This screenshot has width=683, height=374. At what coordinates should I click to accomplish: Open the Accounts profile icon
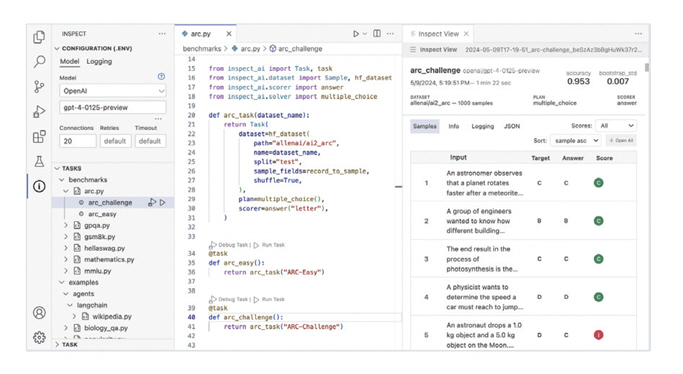(x=39, y=313)
